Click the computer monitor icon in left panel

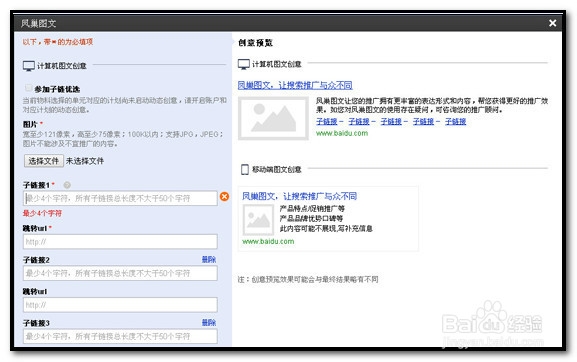tap(29, 66)
